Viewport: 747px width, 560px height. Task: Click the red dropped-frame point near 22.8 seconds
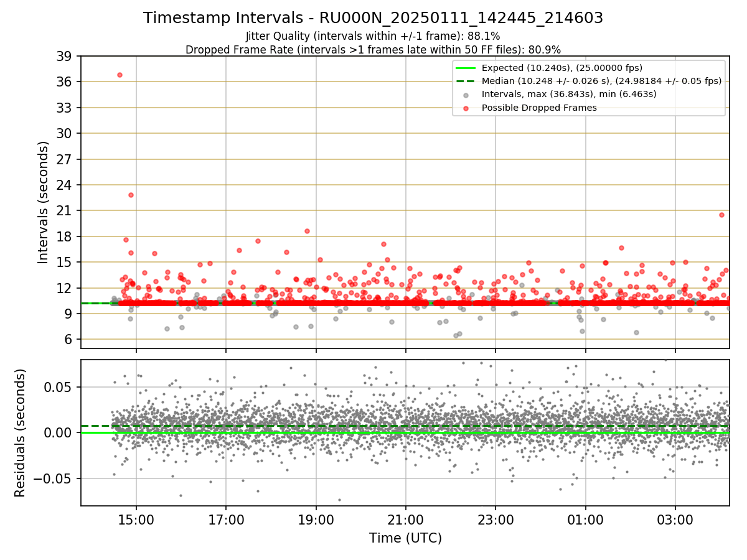[x=131, y=195]
